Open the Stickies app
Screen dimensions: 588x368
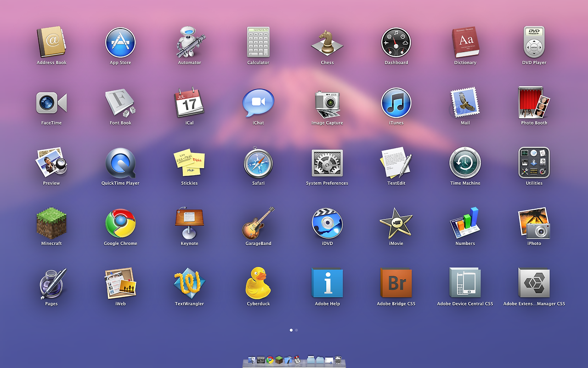click(x=189, y=163)
